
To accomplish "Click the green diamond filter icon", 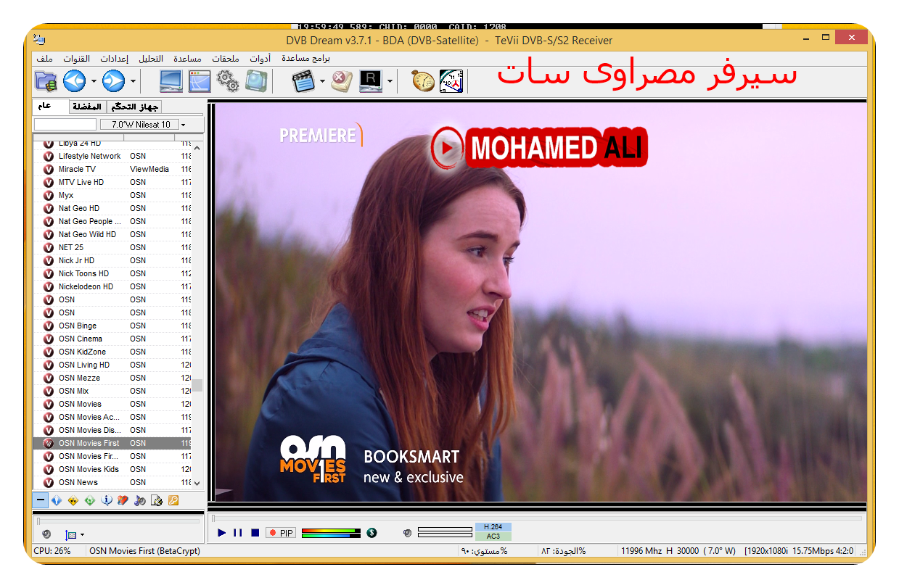I will pyautogui.click(x=90, y=500).
